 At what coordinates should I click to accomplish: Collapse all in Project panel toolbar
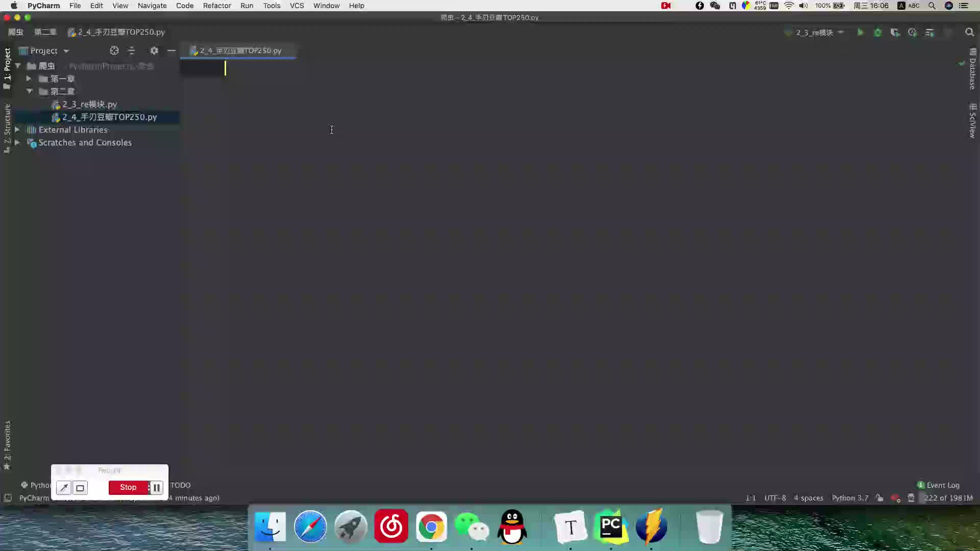132,51
